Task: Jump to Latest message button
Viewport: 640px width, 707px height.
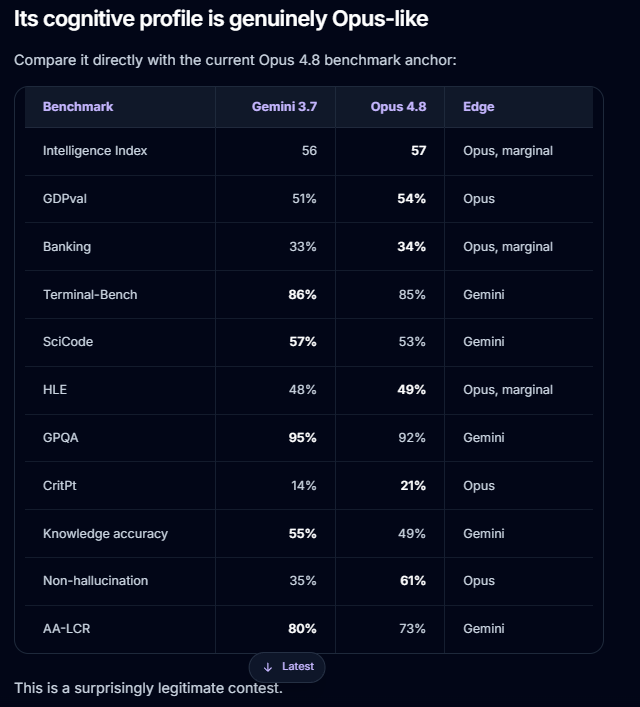Action: tap(287, 667)
